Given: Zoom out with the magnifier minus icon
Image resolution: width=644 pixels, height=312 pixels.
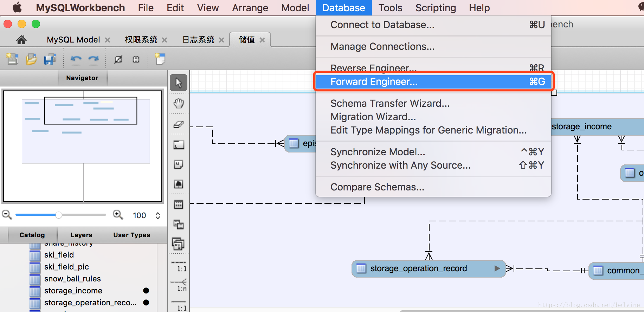Looking at the screenshot, I should [7, 215].
